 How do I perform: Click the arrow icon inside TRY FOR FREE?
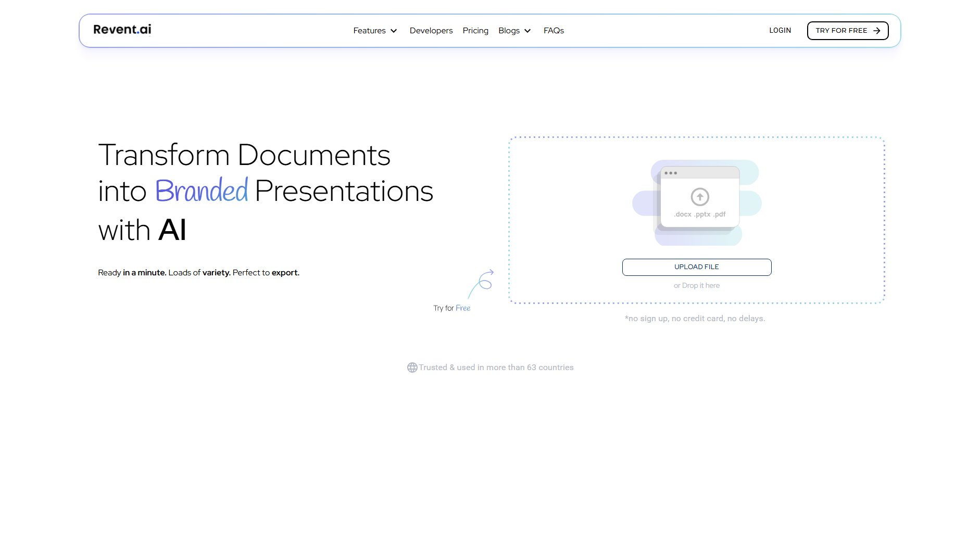pos(878,30)
